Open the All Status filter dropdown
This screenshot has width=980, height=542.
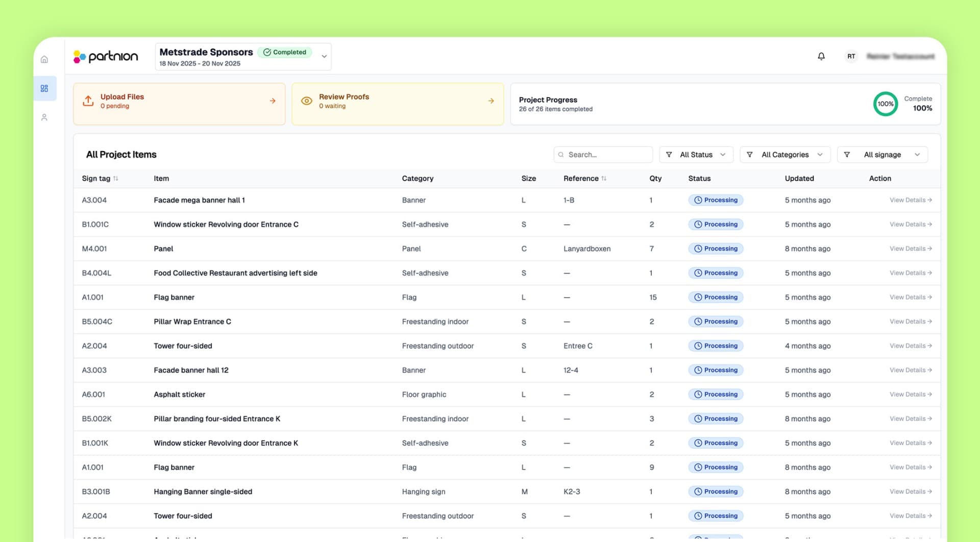696,155
